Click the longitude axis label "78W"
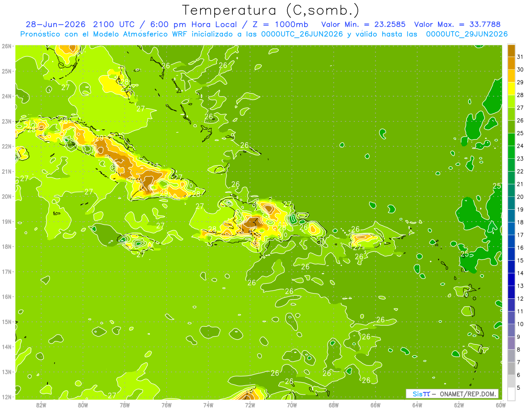 (x=125, y=404)
